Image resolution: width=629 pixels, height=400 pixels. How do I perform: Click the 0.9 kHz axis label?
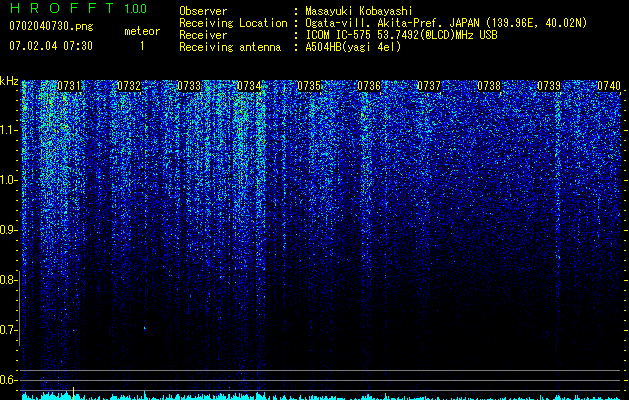pyautogui.click(x=7, y=230)
